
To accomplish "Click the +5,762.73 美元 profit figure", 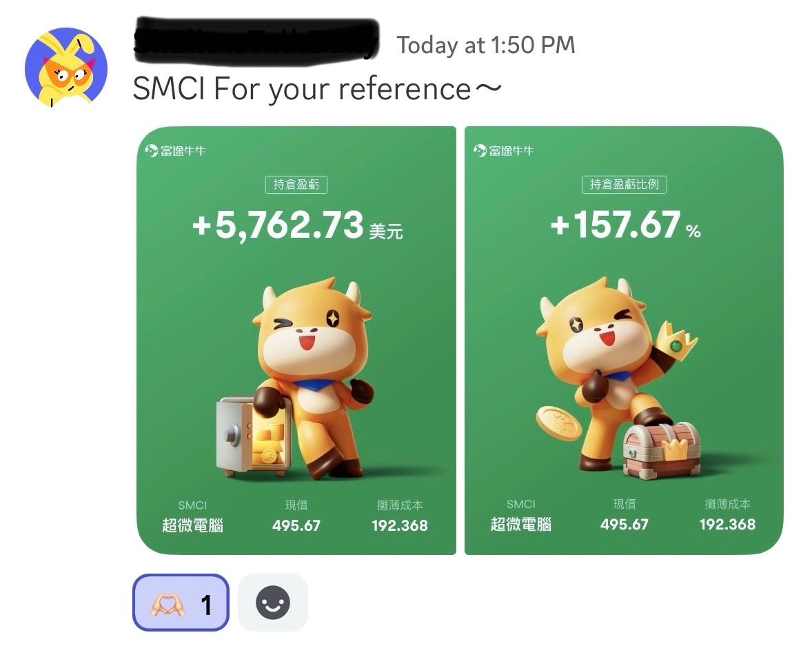I will point(297,226).
